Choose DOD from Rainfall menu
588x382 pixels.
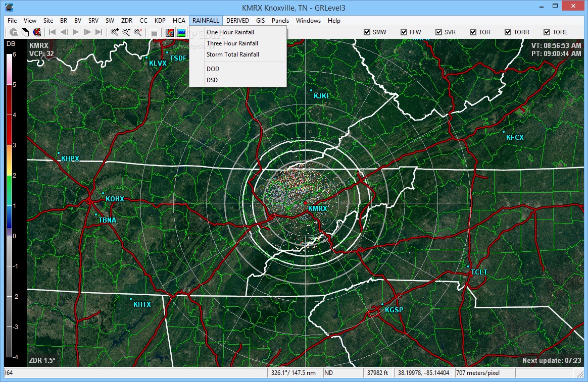[x=238, y=69]
